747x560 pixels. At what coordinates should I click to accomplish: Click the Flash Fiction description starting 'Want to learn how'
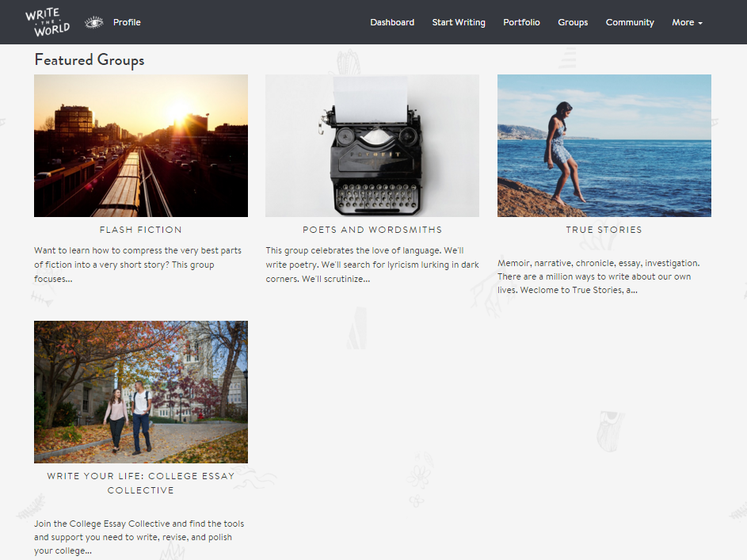coord(138,265)
